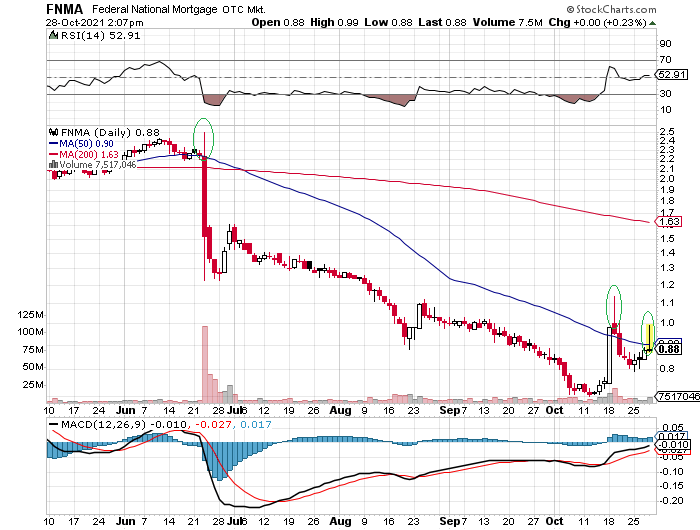Image resolution: width=700 pixels, height=530 pixels.
Task: Click the 2.0 price axis label
Action: coord(667,178)
